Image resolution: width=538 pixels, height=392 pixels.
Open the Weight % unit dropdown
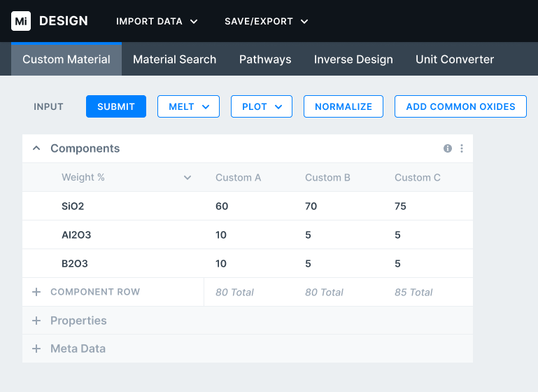click(126, 178)
